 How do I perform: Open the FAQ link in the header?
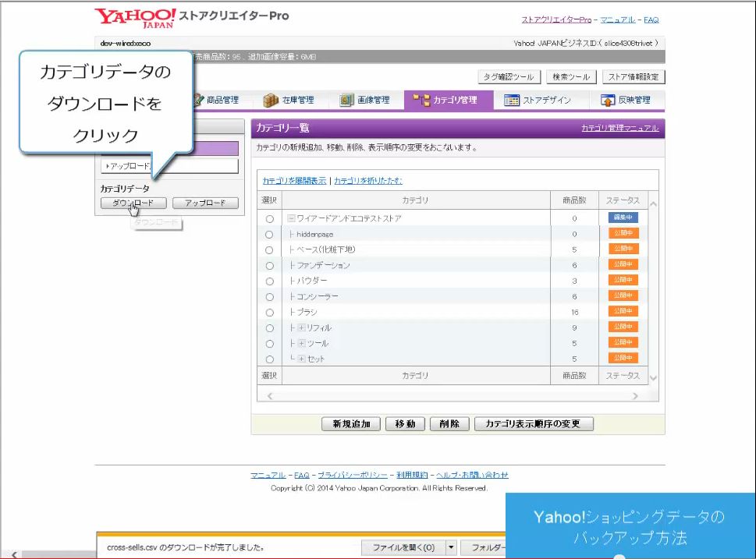[651, 19]
